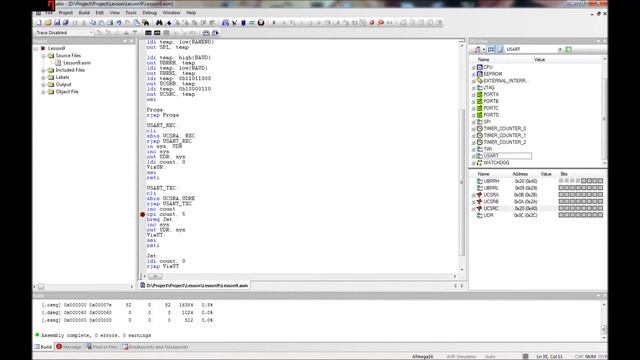Expand the Output folder node

click(43, 84)
